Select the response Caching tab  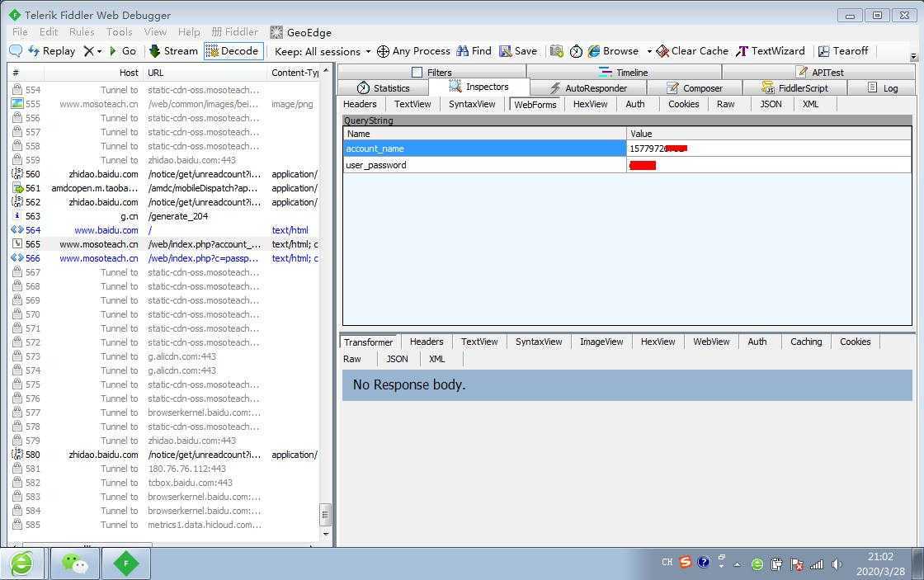tap(806, 342)
